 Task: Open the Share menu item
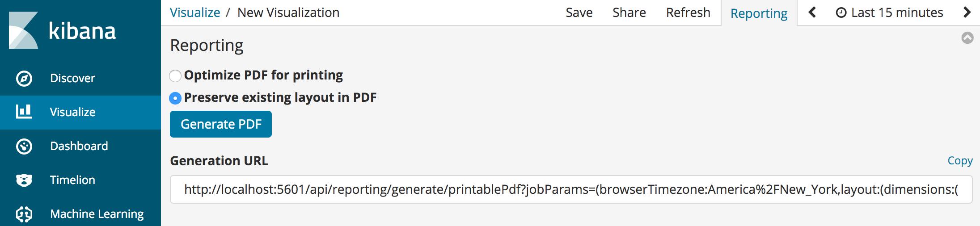click(x=629, y=13)
